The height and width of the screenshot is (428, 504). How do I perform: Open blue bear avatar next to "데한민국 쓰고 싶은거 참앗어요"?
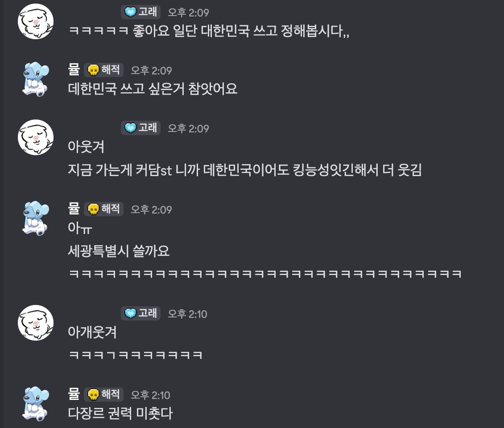point(35,79)
